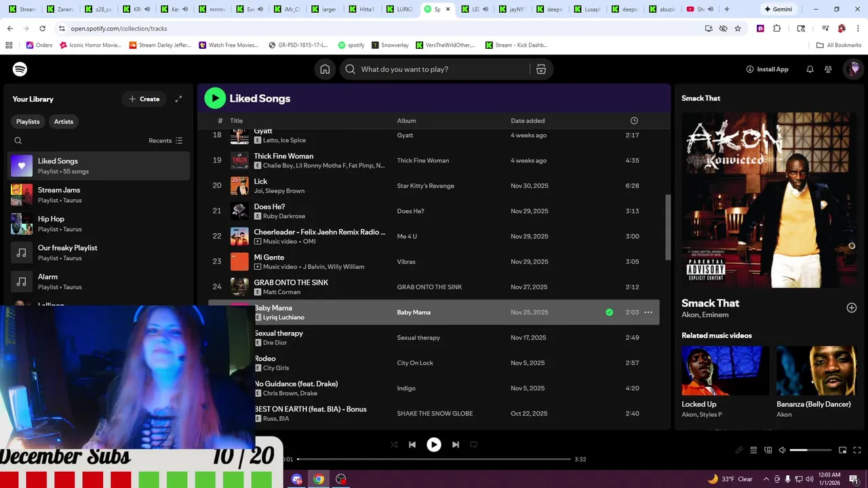Bookmark this page with the star icon
Image resolution: width=868 pixels, height=488 pixels.
(738, 28)
